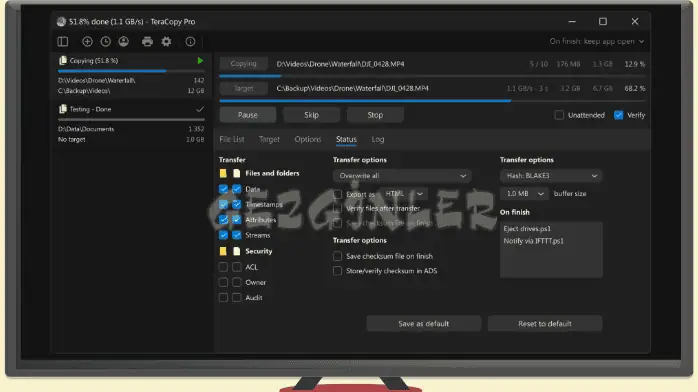Screen dimensions: 698x392
Task: Enable folder checkbox for ACL
Action: coord(223,267)
